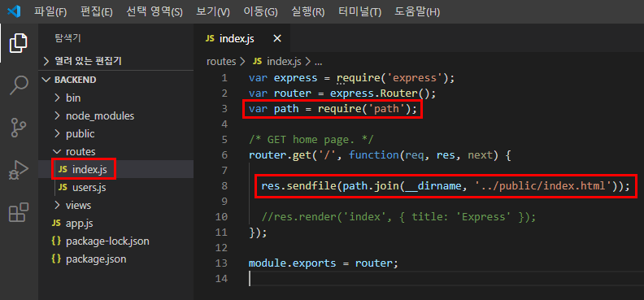This screenshot has width=644, height=300.
Task: Select the index.js editor tab
Action: (x=242, y=39)
